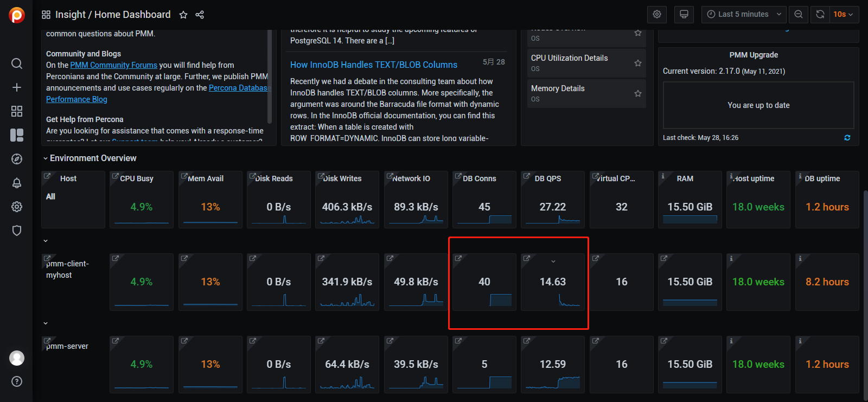This screenshot has width=868, height=402.
Task: Star the Memory Details dashboard
Action: coord(638,93)
